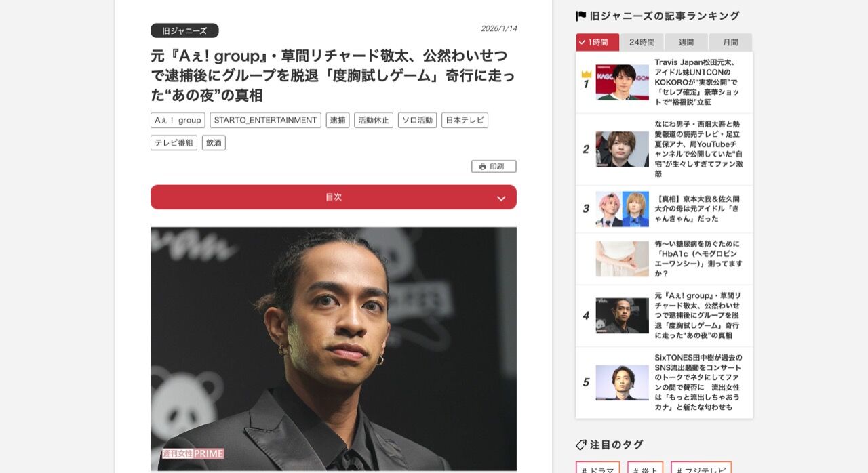Switch ranking to the 週間 tab

(x=686, y=42)
